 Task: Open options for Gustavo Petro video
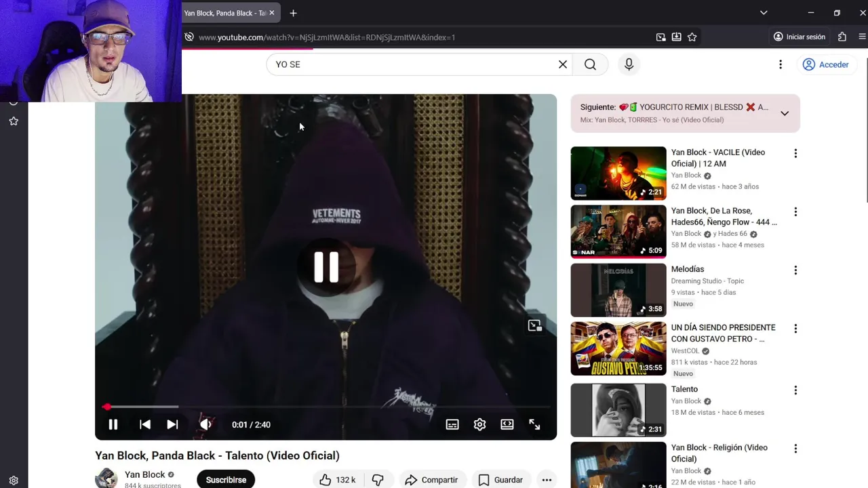pyautogui.click(x=795, y=329)
